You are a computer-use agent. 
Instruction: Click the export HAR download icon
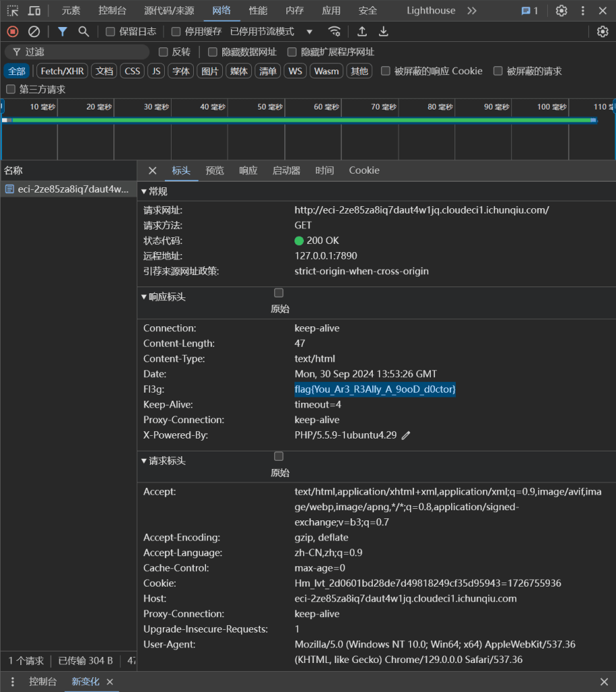point(384,32)
